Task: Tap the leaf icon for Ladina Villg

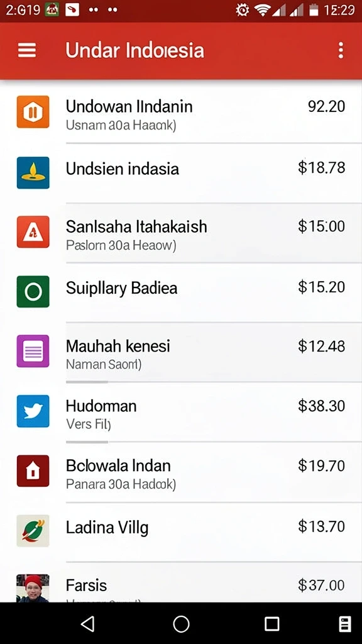Action: point(33,531)
